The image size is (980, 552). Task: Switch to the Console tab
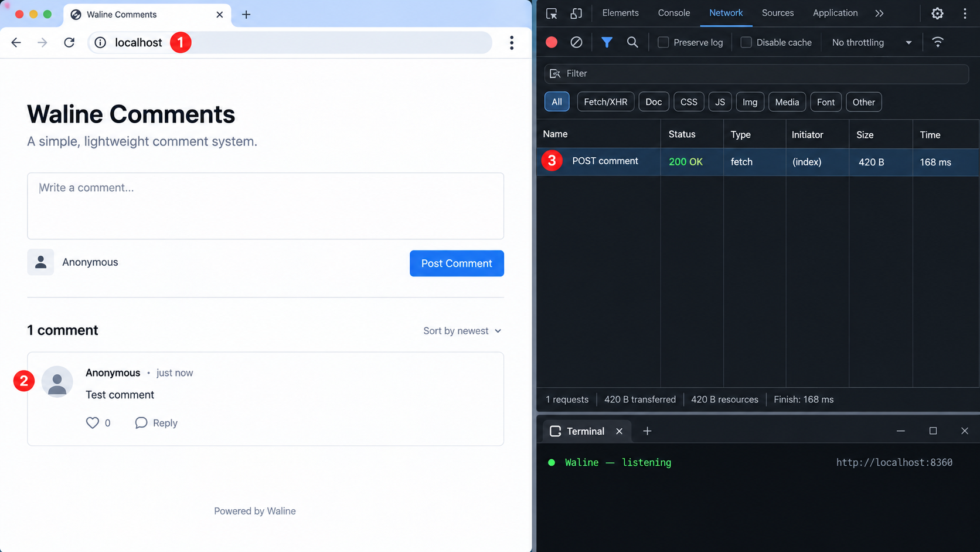tap(673, 13)
